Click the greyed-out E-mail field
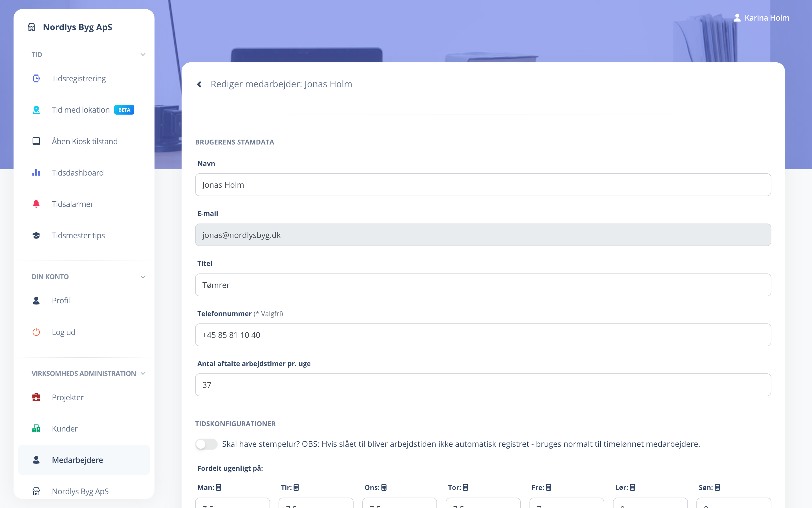The image size is (812, 508). coord(483,235)
